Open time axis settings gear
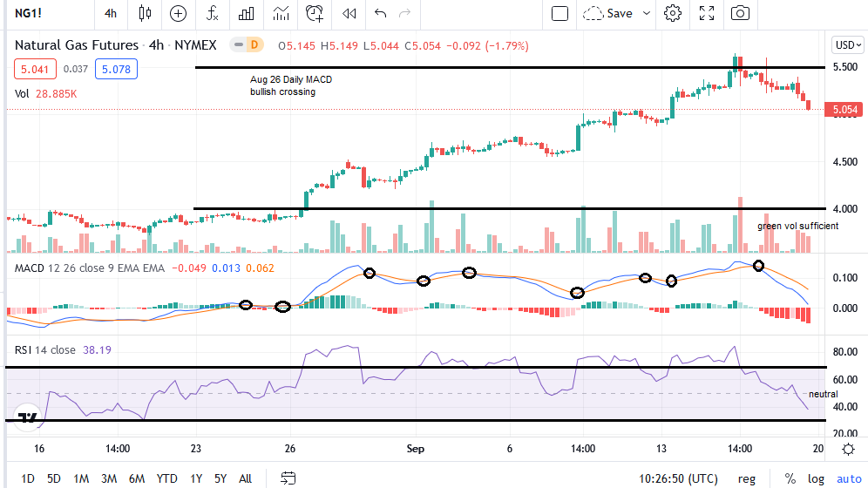This screenshot has width=868, height=488. 848,449
